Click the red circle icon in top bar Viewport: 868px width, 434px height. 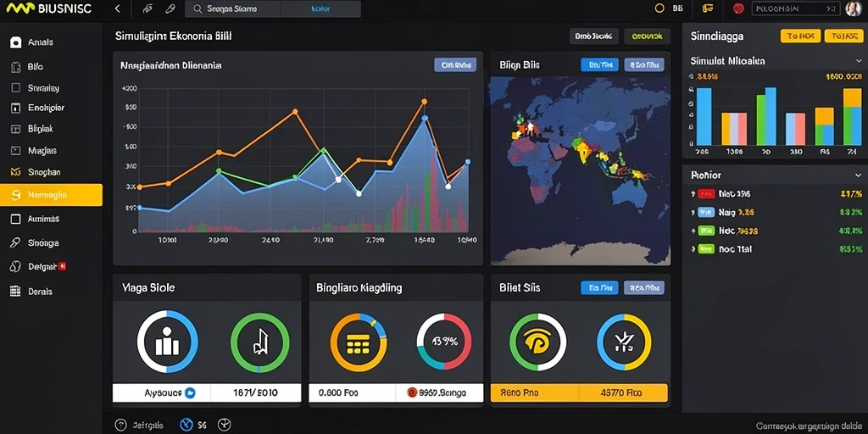tap(737, 8)
